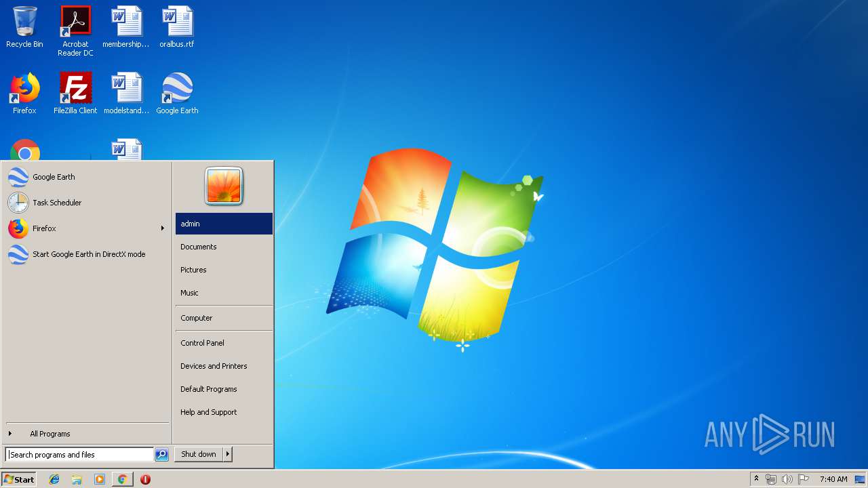Click the Firefox desktop shortcut

point(24,94)
